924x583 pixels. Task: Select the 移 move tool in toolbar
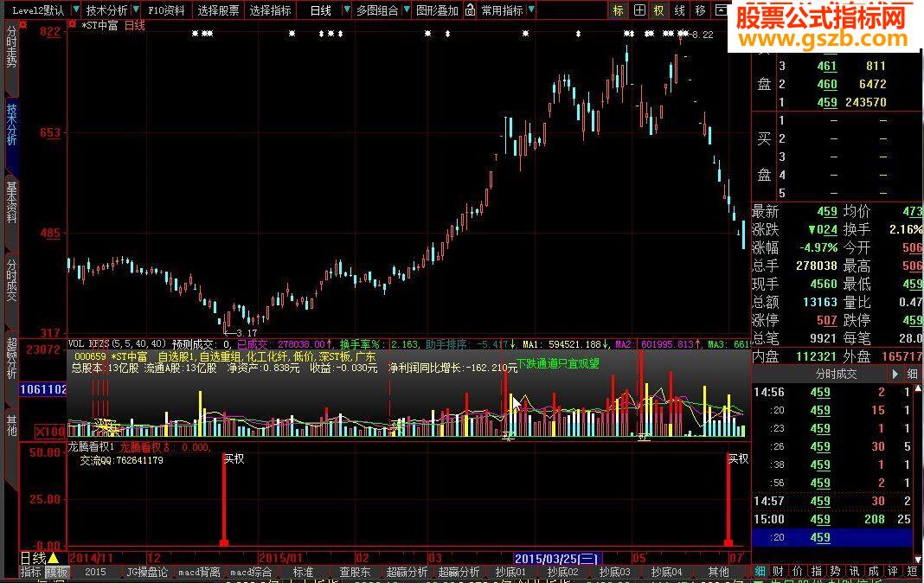(x=700, y=10)
